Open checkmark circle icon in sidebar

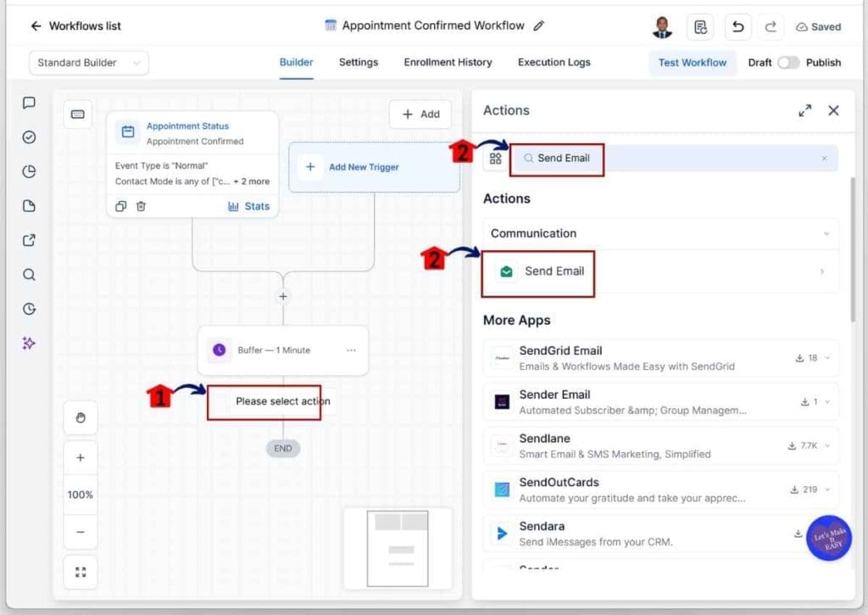(x=30, y=137)
